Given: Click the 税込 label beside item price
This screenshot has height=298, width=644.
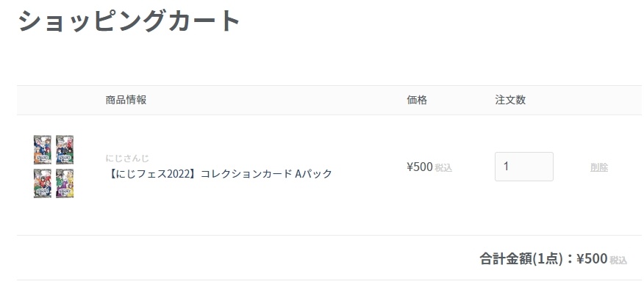Looking at the screenshot, I should tap(443, 168).
